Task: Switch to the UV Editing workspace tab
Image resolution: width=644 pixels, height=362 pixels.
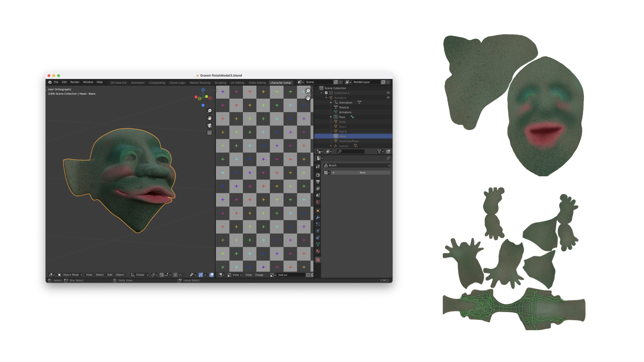Action: pos(237,83)
